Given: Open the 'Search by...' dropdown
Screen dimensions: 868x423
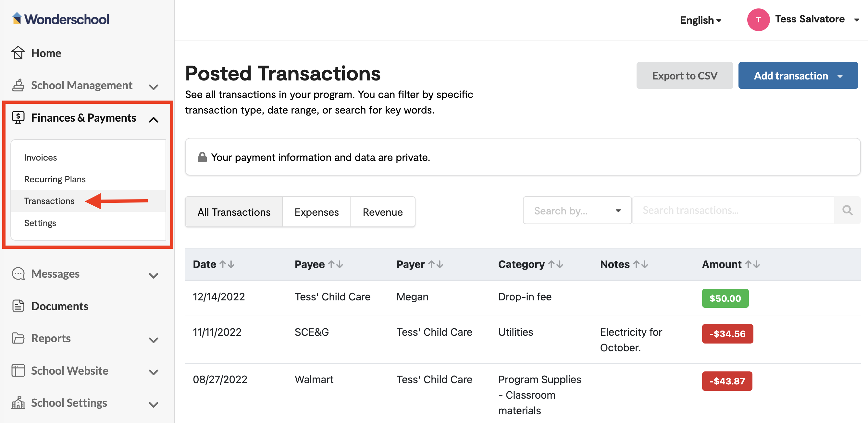Looking at the screenshot, I should 577,210.
